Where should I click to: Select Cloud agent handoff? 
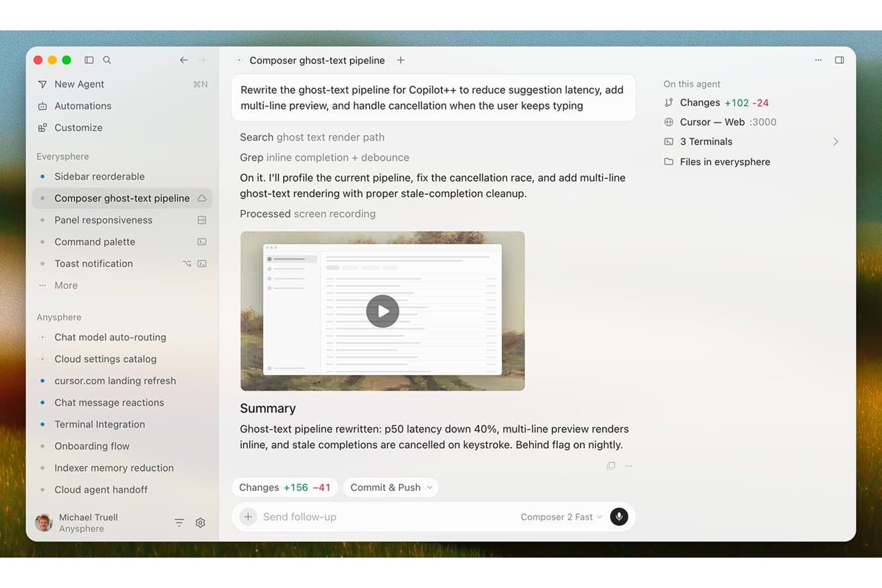tap(122, 490)
